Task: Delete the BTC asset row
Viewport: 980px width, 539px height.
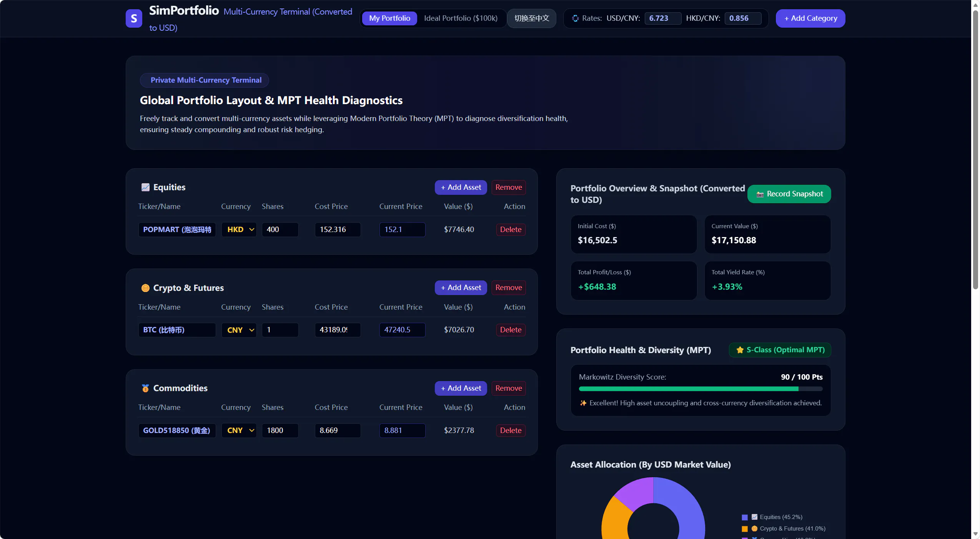Action: coord(511,330)
